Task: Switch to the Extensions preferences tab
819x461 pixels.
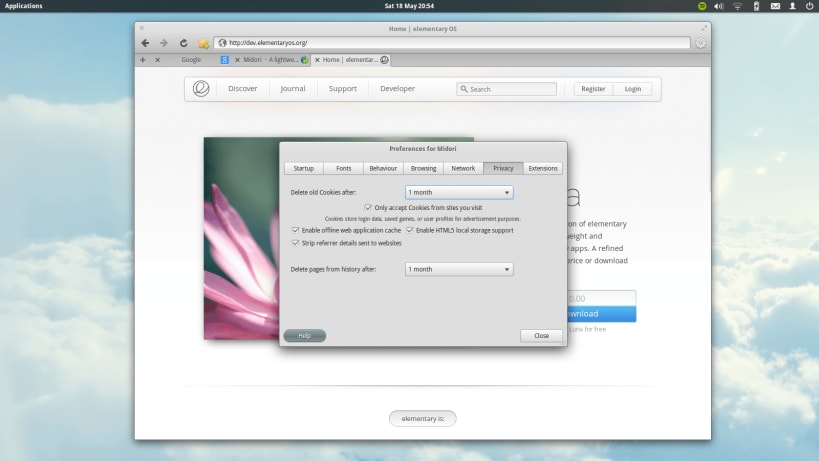Action: (x=543, y=168)
